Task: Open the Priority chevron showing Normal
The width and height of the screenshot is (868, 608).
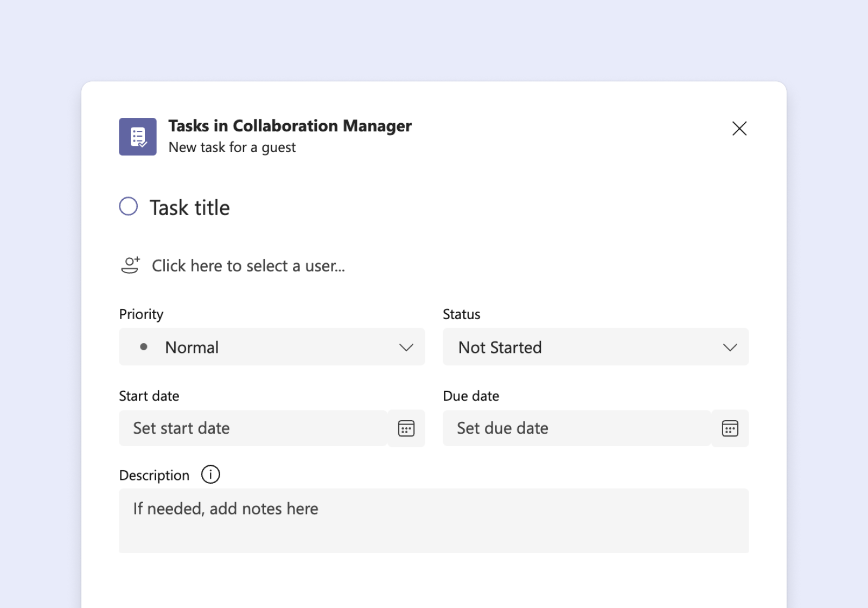Action: (x=406, y=347)
